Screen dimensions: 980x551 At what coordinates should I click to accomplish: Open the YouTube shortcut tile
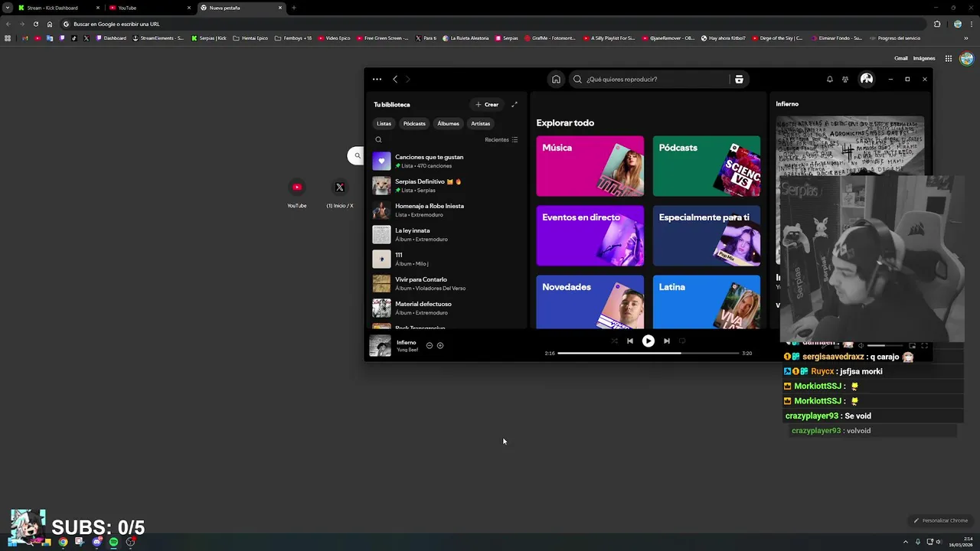[297, 193]
